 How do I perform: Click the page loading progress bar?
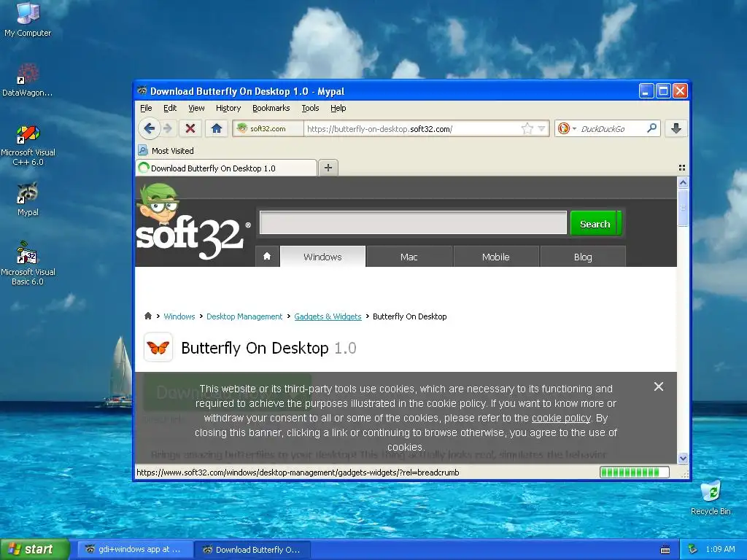tap(634, 472)
